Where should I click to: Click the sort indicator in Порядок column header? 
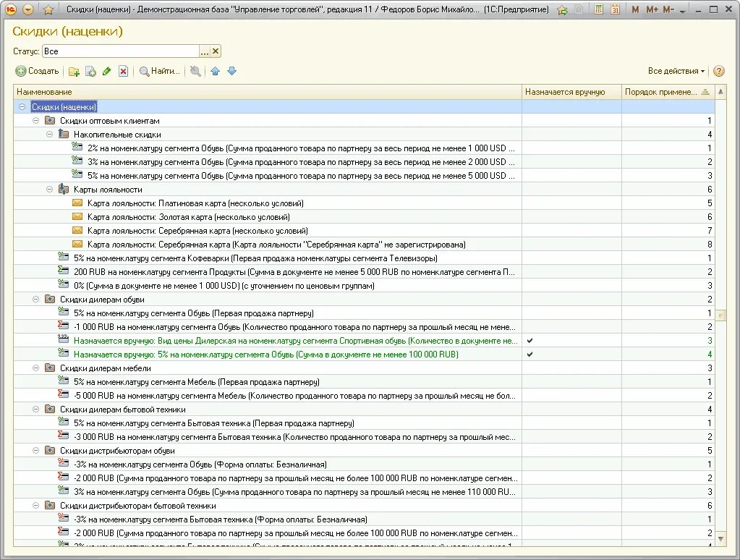705,92
